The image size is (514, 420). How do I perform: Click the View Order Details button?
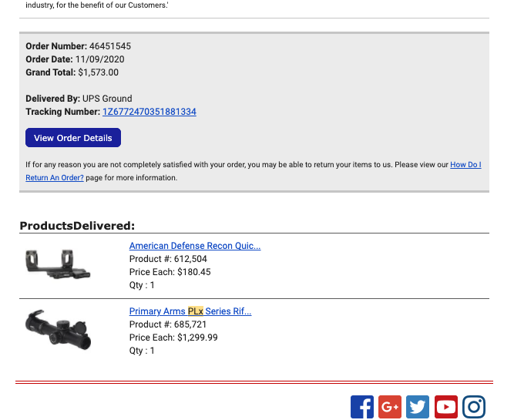[x=73, y=138]
